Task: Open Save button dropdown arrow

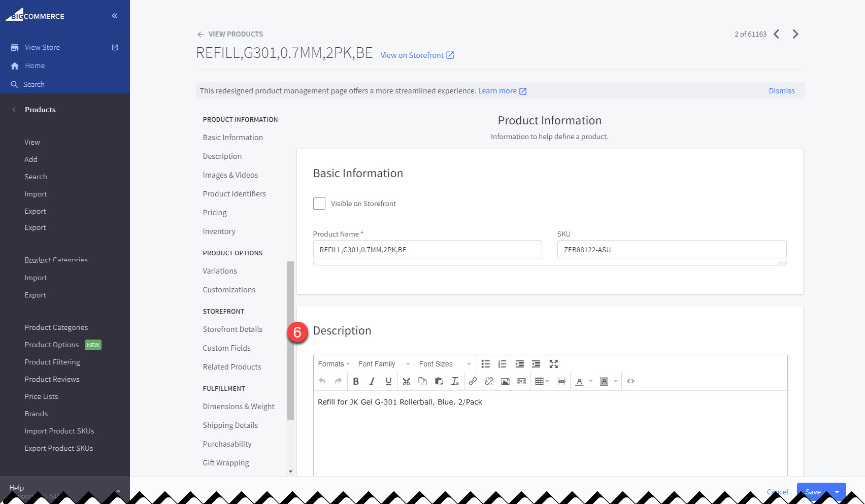Action: coord(837,492)
